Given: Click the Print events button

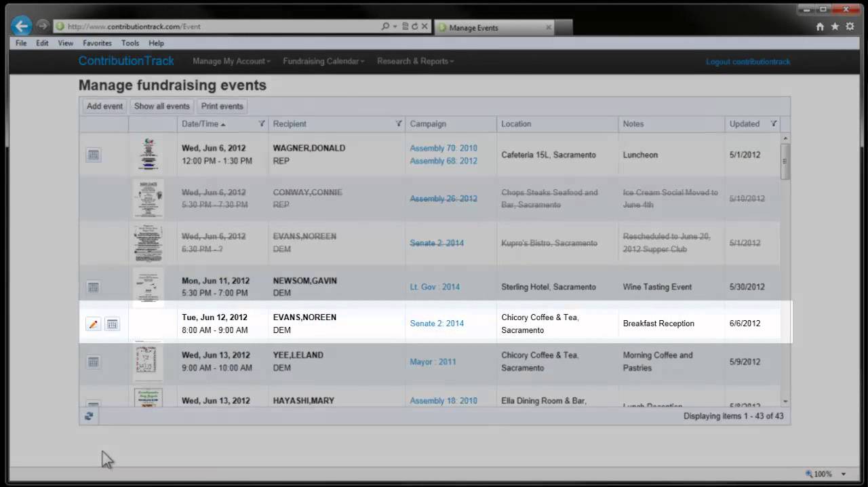Looking at the screenshot, I should tap(222, 106).
